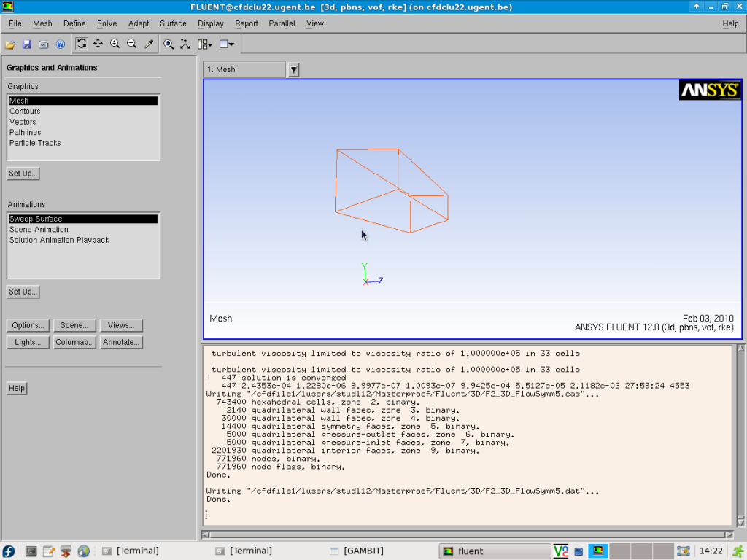Open the Define menu

74,23
